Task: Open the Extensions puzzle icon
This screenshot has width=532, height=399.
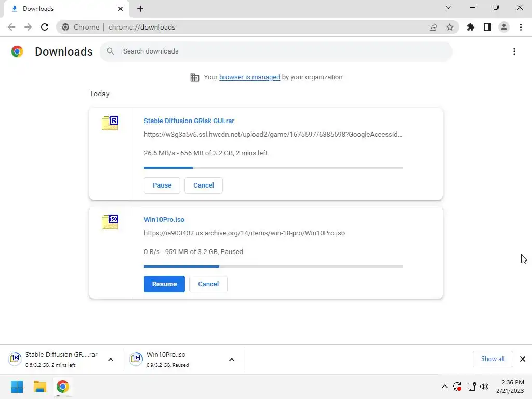Action: pos(471,27)
